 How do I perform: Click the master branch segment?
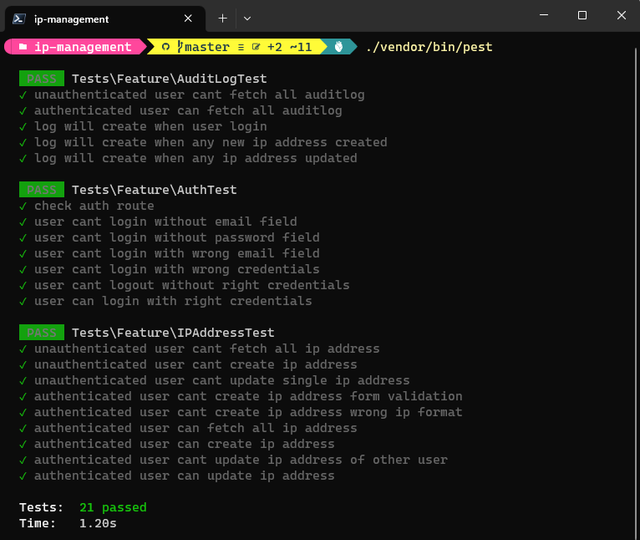point(203,47)
